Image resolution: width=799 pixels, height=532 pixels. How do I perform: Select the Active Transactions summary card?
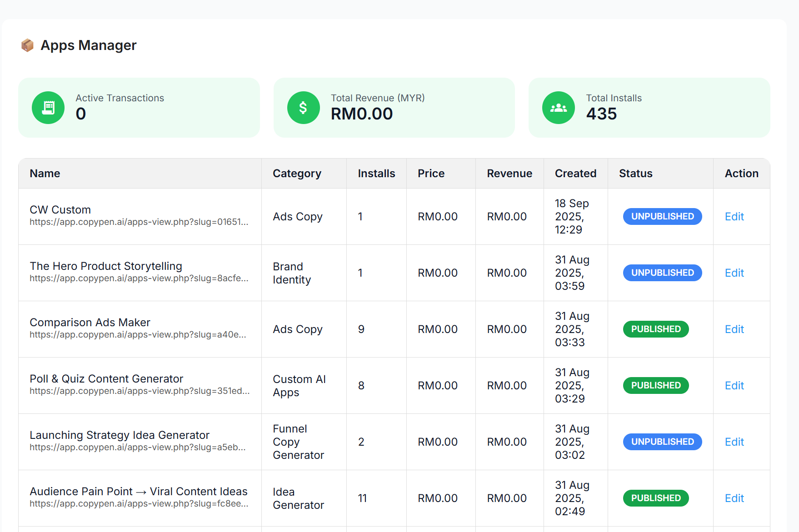click(139, 108)
